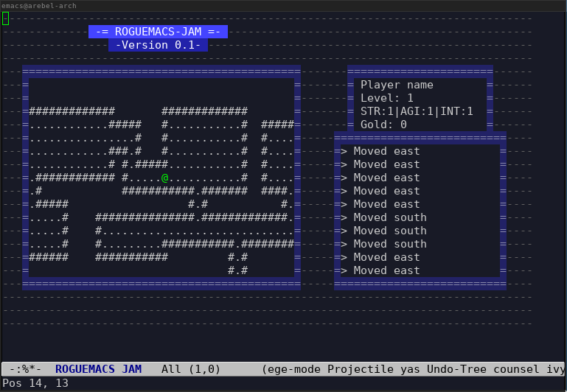The height and width of the screenshot is (392, 567).
Task: Select the Player name line
Action: (397, 85)
